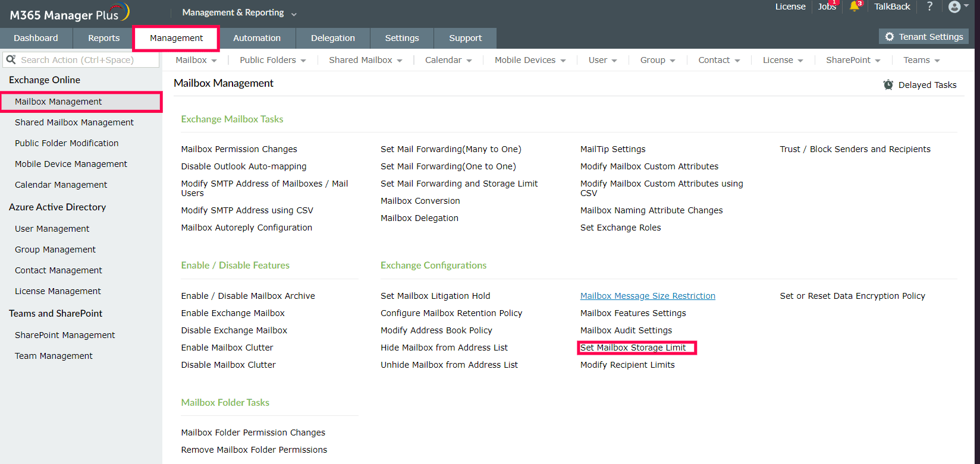980x464 pixels.
Task: Click Set or Reset Data Encryption Policy
Action: point(853,296)
